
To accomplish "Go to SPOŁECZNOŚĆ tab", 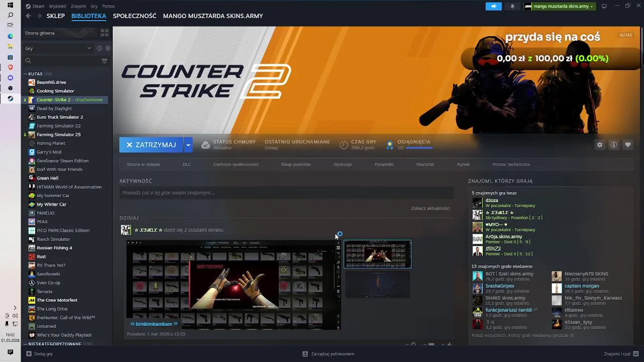I will coord(134,16).
